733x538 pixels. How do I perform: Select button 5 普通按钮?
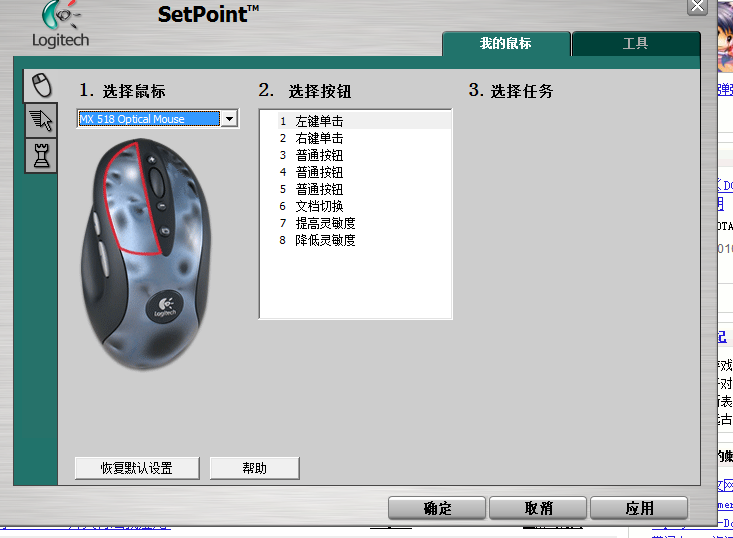[x=364, y=189]
